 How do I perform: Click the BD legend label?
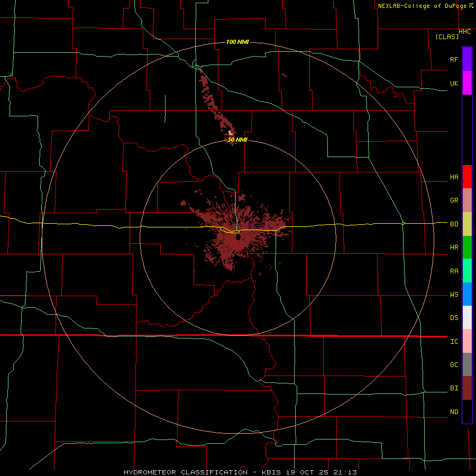(x=454, y=224)
